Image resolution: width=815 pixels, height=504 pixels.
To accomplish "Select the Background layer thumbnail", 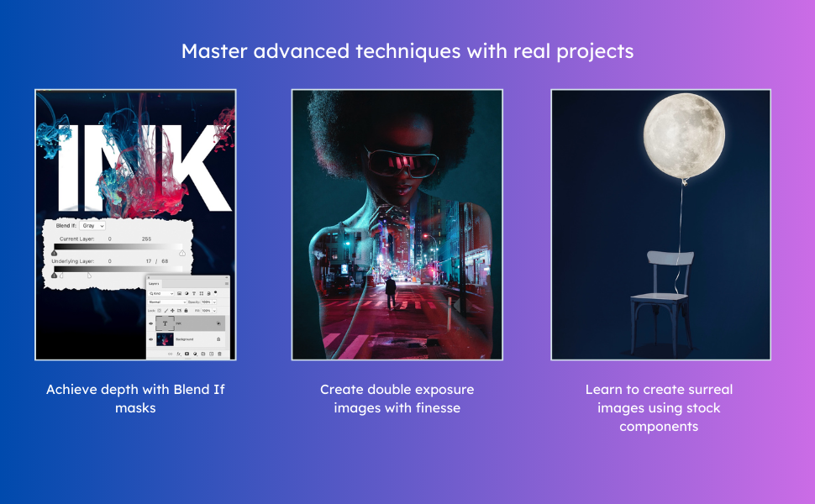I will [165, 339].
